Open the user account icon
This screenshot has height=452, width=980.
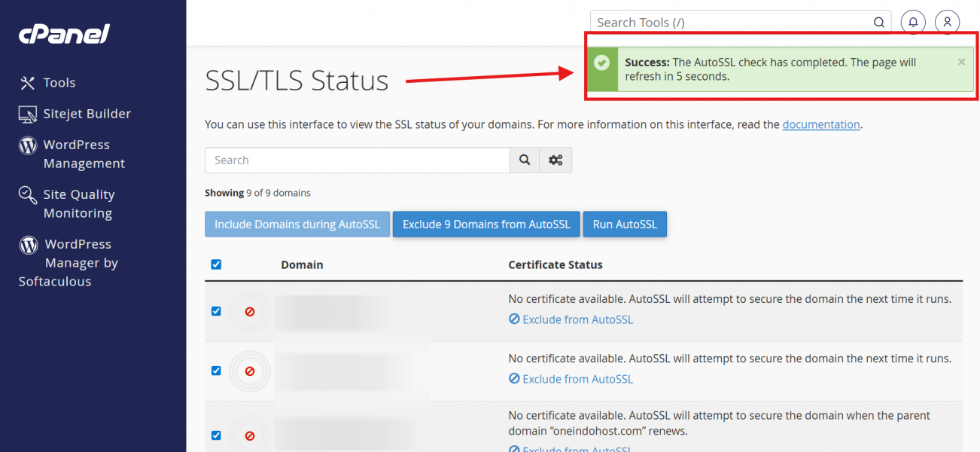click(947, 23)
